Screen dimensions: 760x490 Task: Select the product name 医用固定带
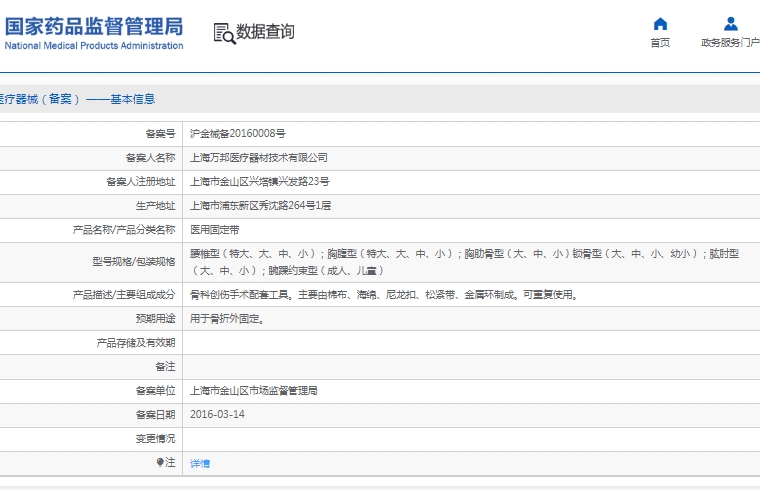215,230
